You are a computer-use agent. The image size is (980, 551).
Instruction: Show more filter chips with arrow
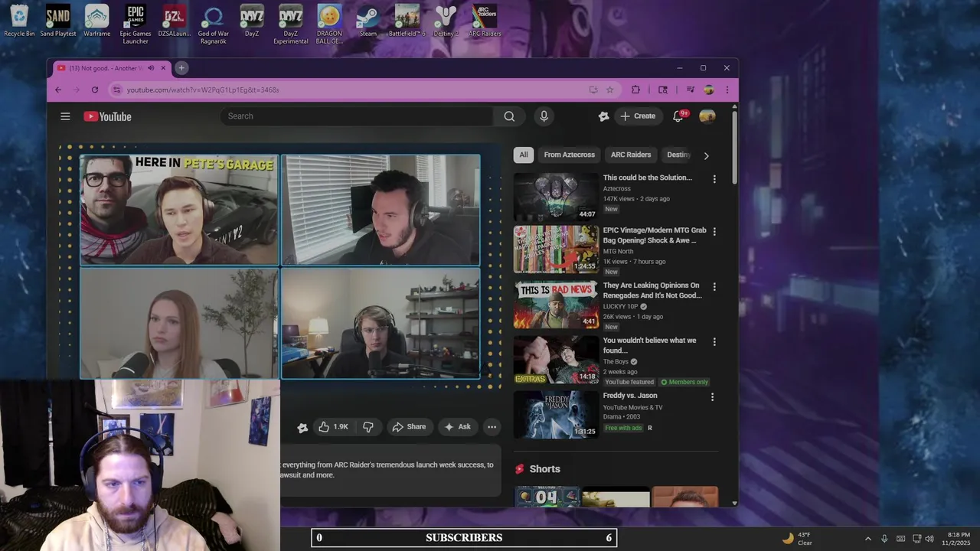tap(706, 155)
